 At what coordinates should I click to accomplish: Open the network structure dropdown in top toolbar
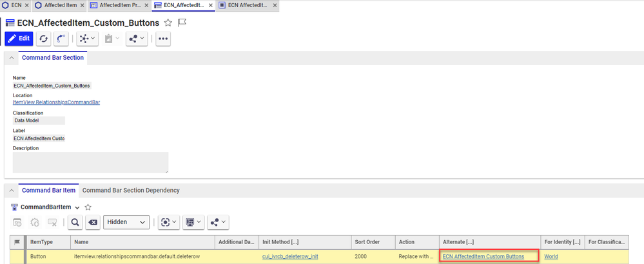tap(87, 39)
